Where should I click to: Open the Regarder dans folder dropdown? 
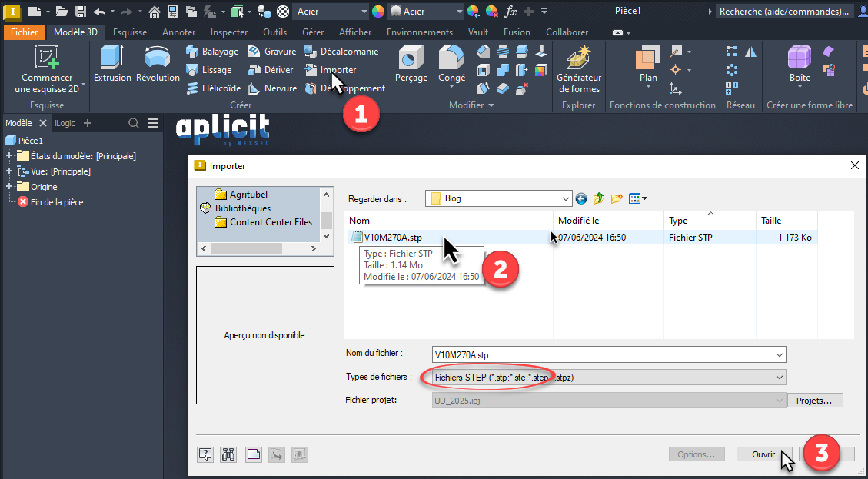565,198
